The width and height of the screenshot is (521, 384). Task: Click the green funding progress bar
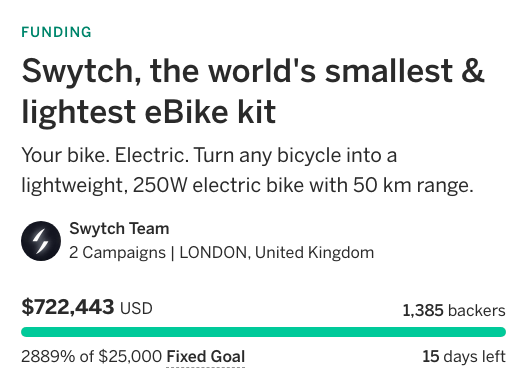click(x=263, y=332)
